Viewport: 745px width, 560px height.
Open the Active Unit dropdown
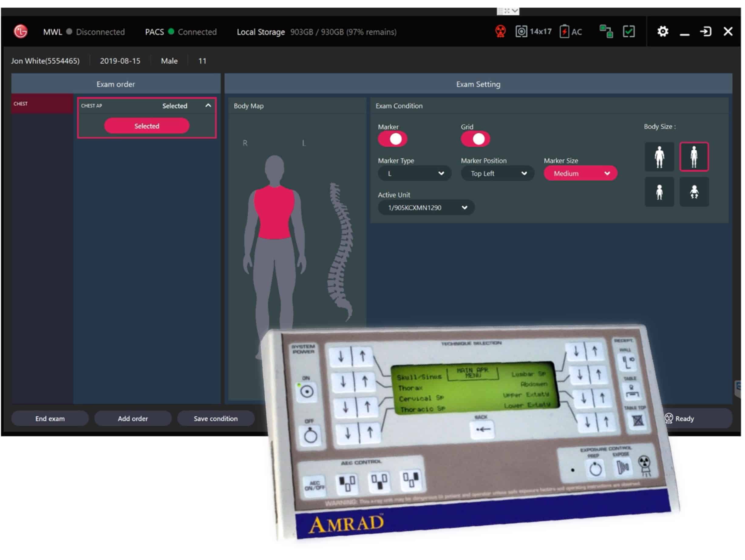(426, 208)
